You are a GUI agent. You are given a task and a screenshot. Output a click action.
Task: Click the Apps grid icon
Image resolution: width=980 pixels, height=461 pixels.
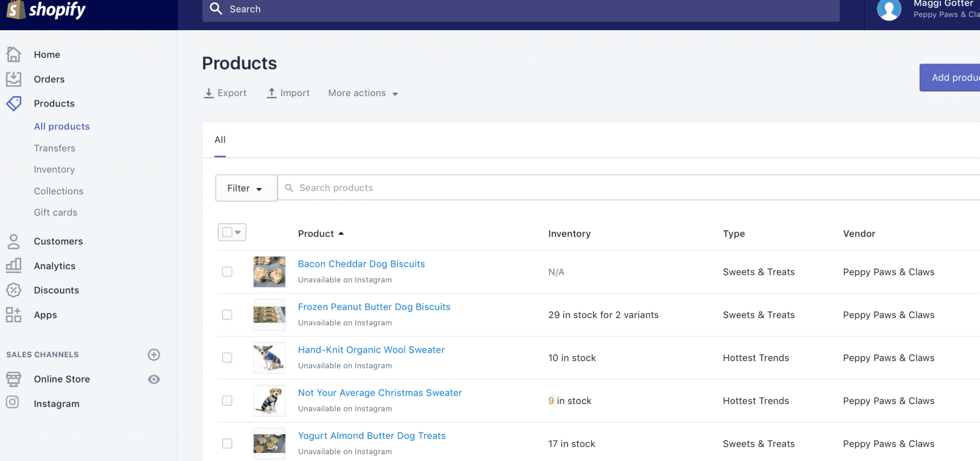coord(13,315)
